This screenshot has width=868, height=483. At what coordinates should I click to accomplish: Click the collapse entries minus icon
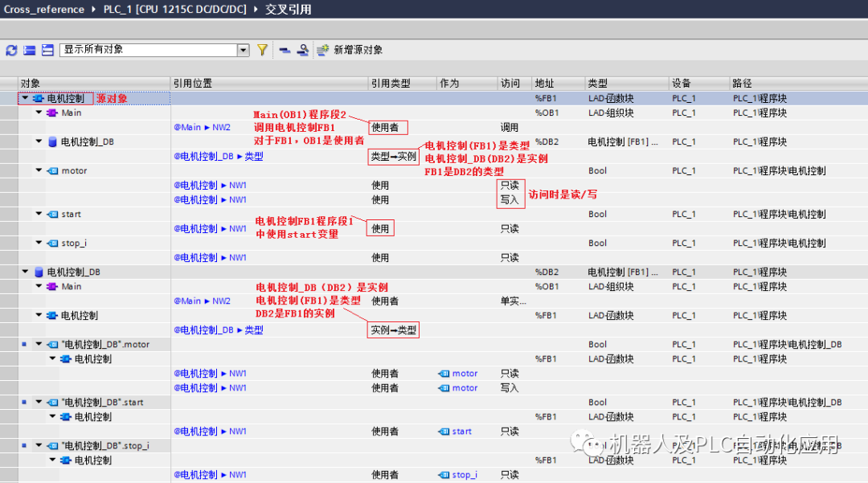(x=283, y=50)
